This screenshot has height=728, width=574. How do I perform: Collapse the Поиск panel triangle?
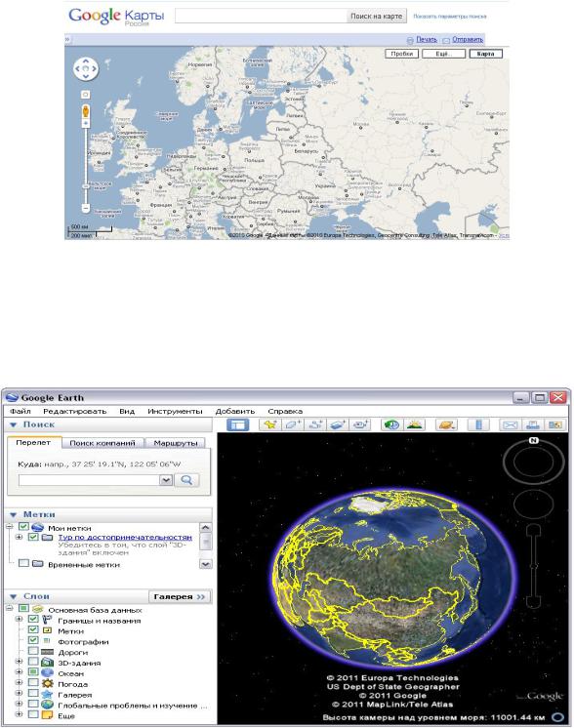point(14,425)
